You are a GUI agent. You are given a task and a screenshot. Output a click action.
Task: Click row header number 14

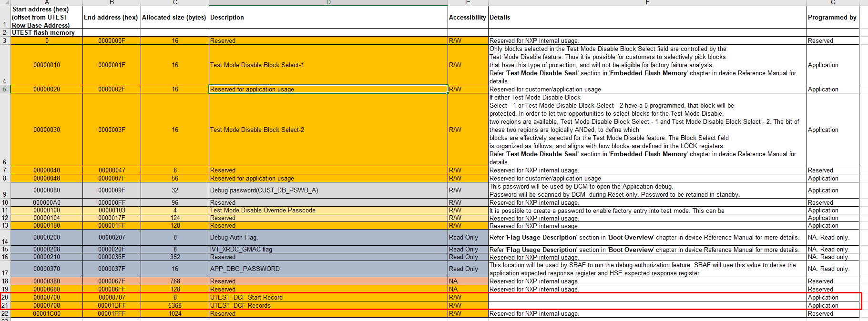5,237
